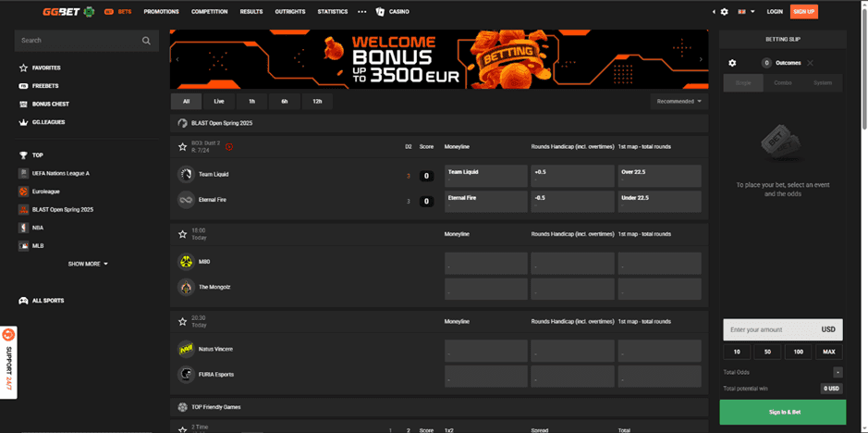Select the 50 quick stake amount
The height and width of the screenshot is (433, 868).
[x=767, y=352]
